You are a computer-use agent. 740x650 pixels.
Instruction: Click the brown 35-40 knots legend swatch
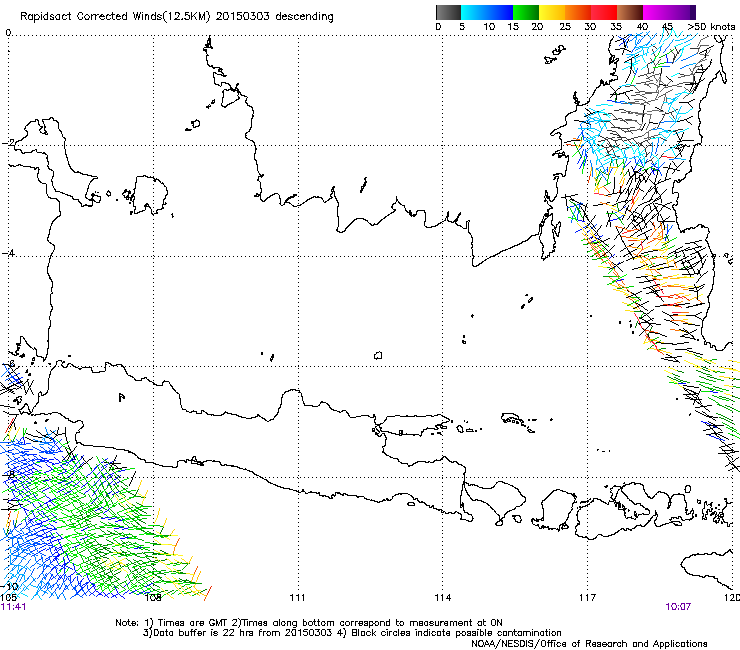pos(630,12)
